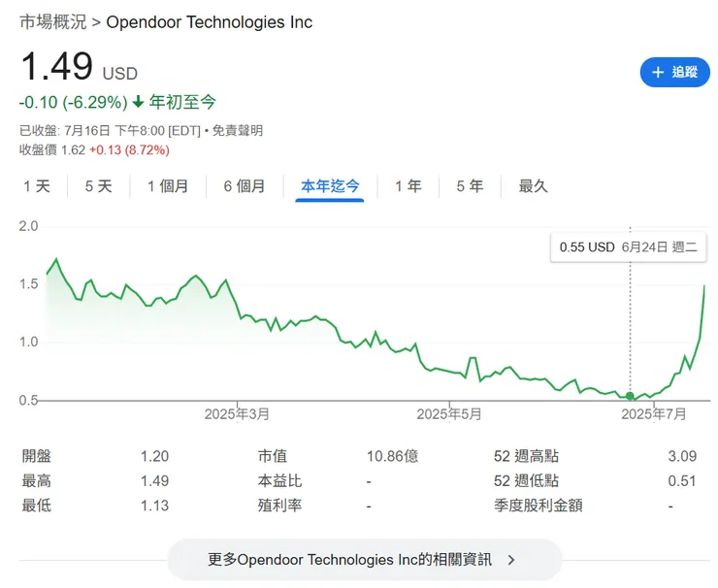Click the 2.0 y-axis label
Screen dimensions: 718x588
(28, 226)
